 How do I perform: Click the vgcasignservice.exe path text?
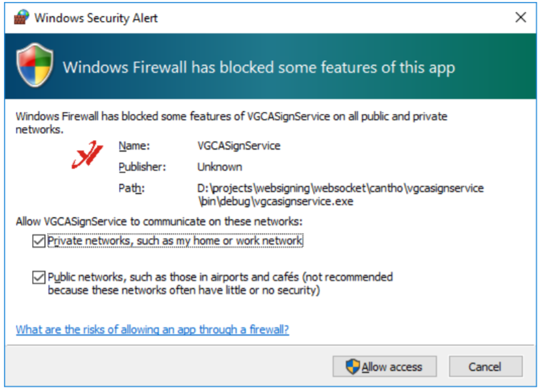point(340,194)
